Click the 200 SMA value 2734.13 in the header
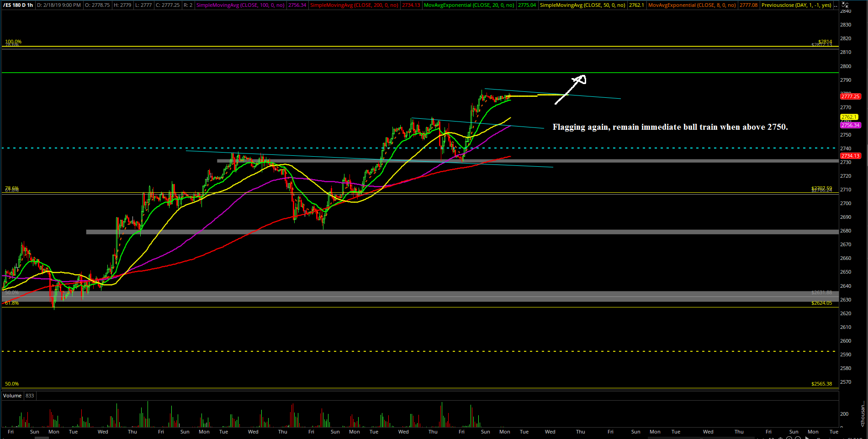The height and width of the screenshot is (439, 868). point(411,5)
